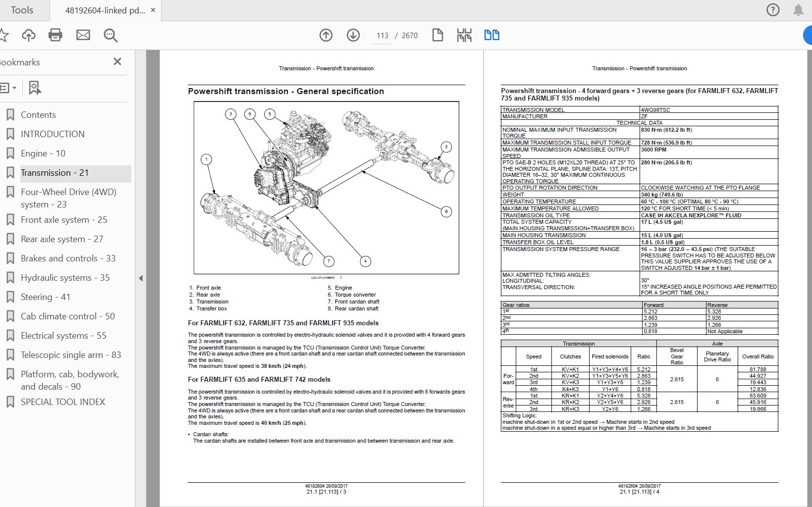
Task: Open the Engine - 10 bookmark
Action: (x=43, y=153)
